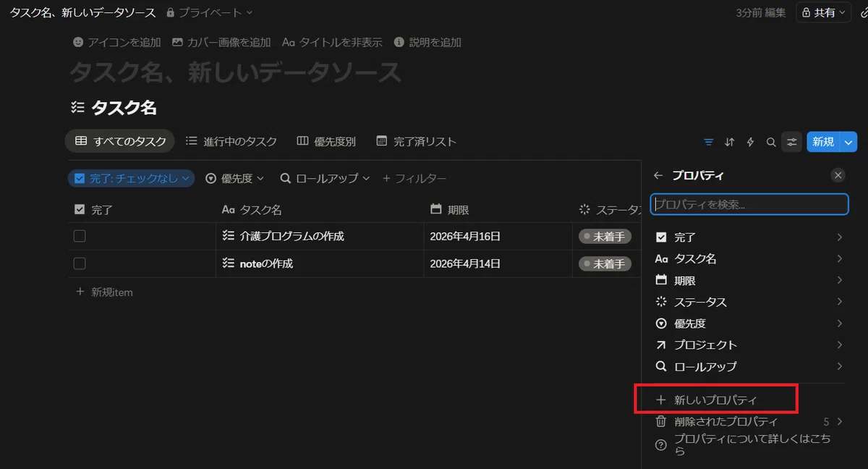Image resolution: width=868 pixels, height=469 pixels.
Task: Switch to the 完了済リスト tab
Action: click(416, 141)
